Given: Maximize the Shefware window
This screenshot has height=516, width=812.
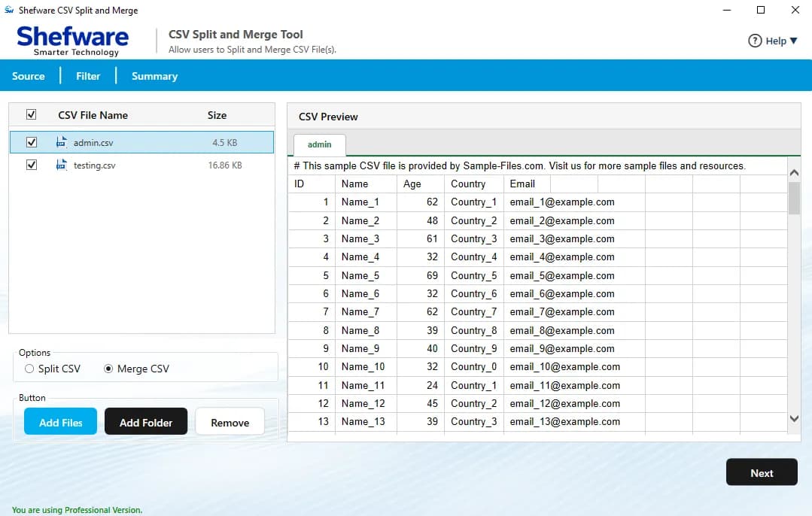Looking at the screenshot, I should 761,10.
